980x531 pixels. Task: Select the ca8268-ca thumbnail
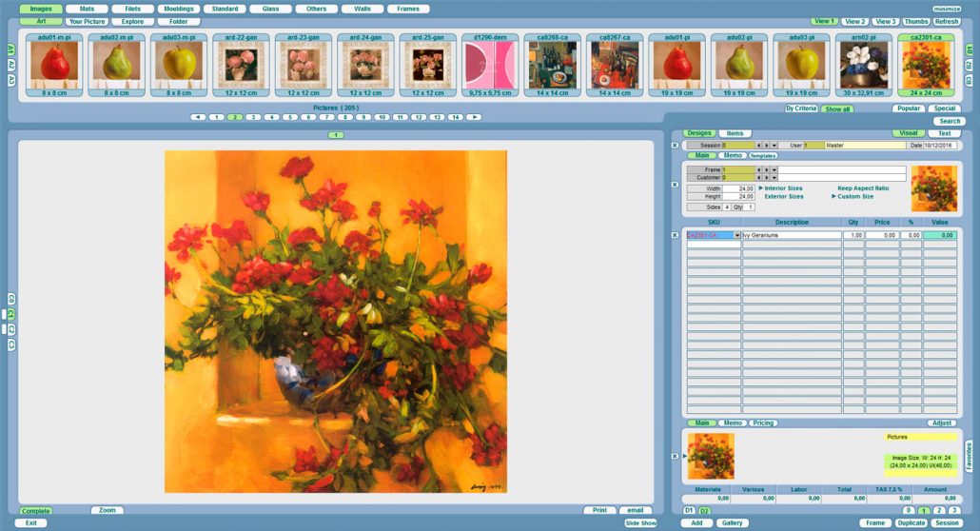[553, 65]
